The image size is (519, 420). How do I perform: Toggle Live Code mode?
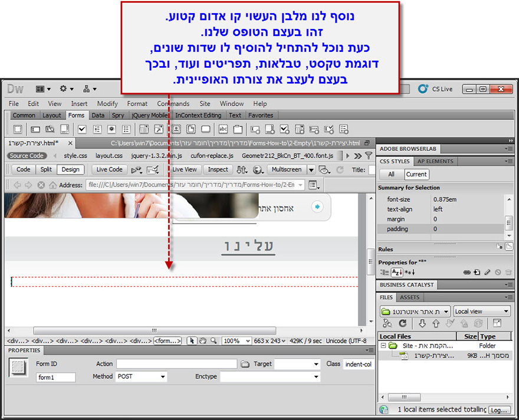point(109,169)
